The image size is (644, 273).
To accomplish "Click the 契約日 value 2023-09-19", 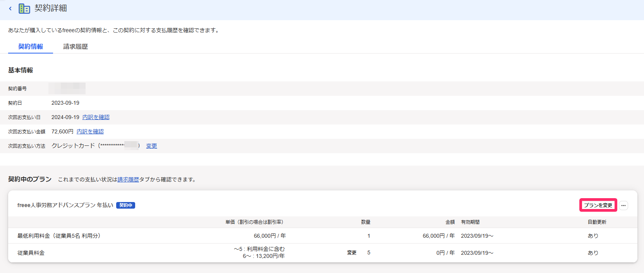I will point(65,103).
